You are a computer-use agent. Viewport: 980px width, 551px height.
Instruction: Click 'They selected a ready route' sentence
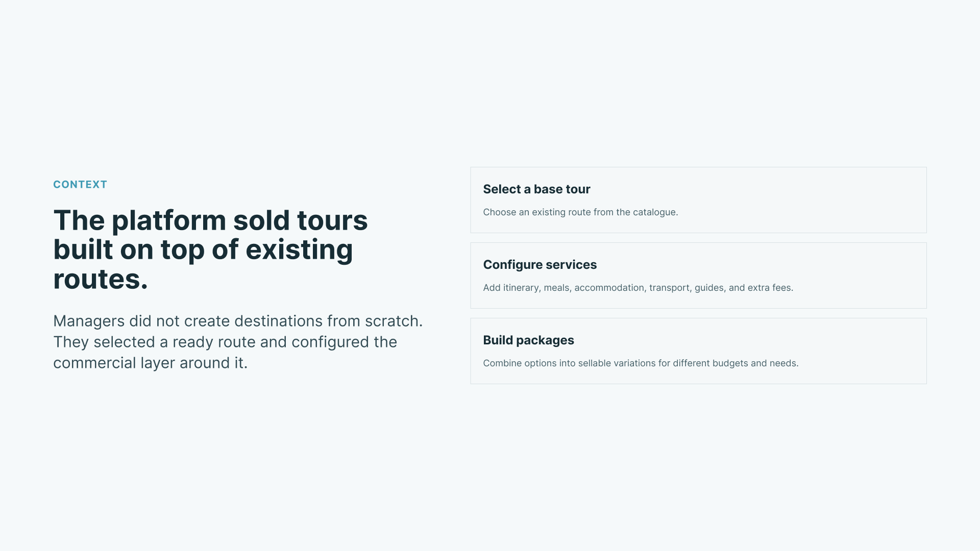click(225, 342)
